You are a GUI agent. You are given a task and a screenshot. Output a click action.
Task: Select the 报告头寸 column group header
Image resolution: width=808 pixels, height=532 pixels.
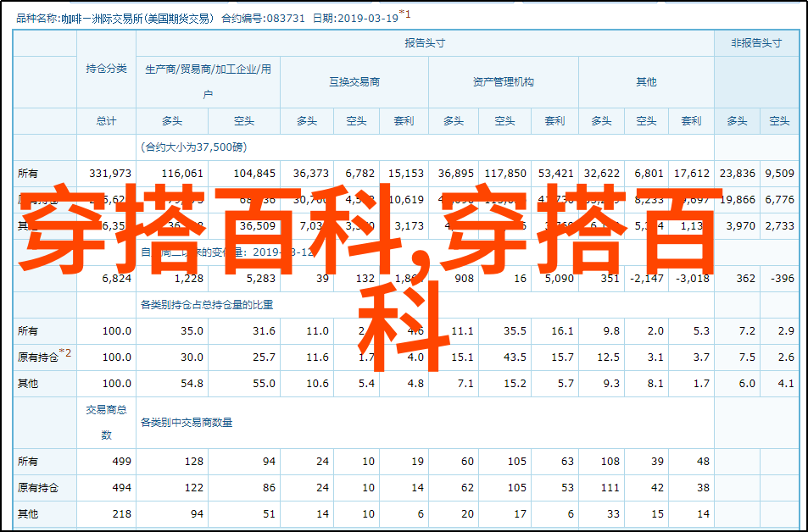(x=425, y=43)
